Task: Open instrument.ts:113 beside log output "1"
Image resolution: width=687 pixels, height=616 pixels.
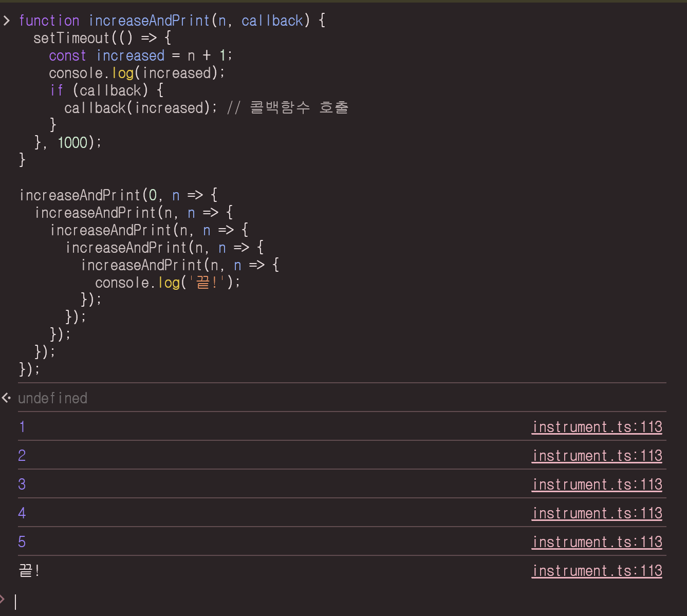Action: [597, 427]
